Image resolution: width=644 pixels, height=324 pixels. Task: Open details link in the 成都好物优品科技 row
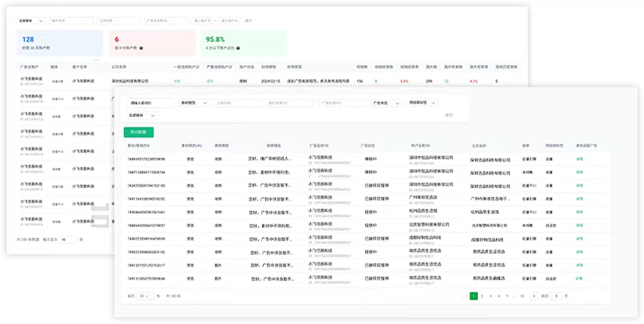[579, 238]
